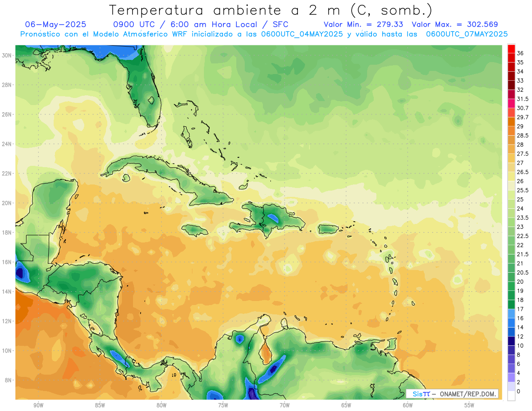This screenshot has height=411, width=532.
Task: Click the legend label '30.7'
Action: pyautogui.click(x=523, y=108)
